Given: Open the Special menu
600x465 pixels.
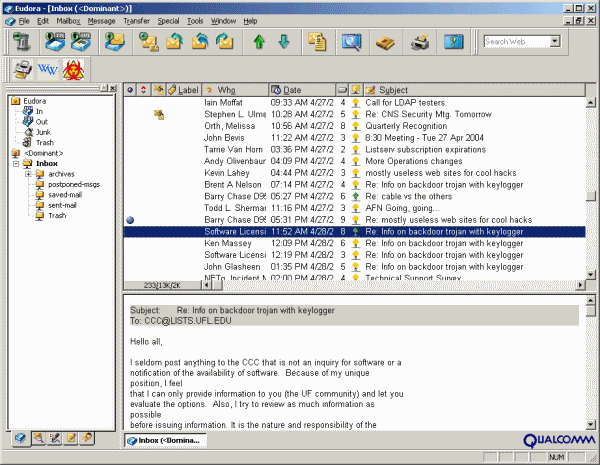Looking at the screenshot, I should 168,21.
